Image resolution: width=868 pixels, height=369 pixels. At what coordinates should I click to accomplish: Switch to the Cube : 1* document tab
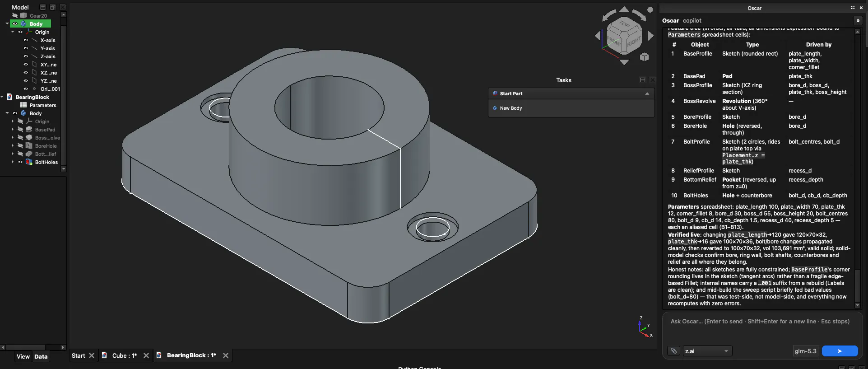pos(125,355)
